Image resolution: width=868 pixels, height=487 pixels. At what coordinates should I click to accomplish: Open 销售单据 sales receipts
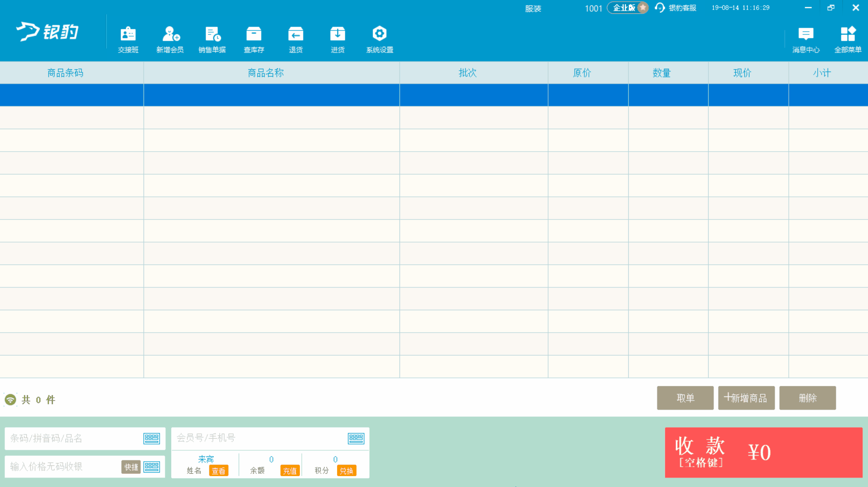click(212, 39)
